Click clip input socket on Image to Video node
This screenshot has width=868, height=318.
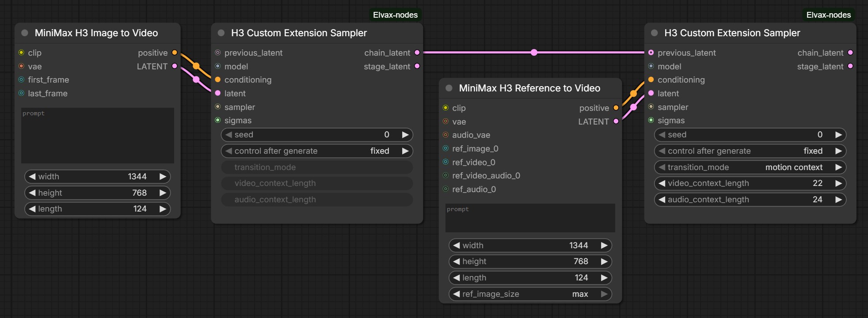point(21,53)
